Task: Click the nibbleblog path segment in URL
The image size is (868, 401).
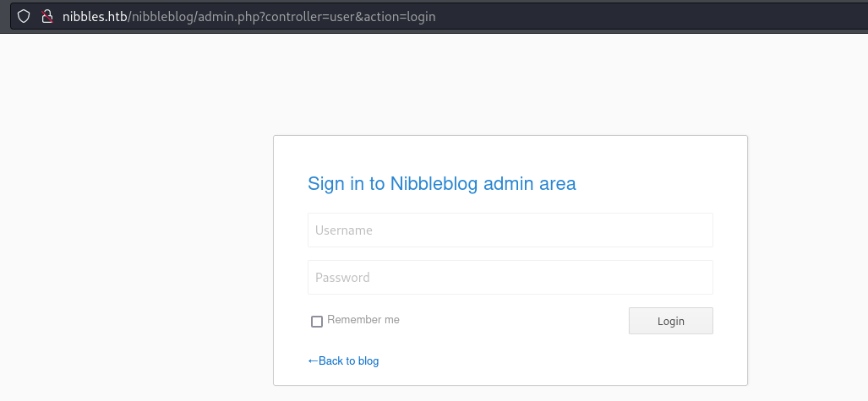Action: pyautogui.click(x=163, y=17)
